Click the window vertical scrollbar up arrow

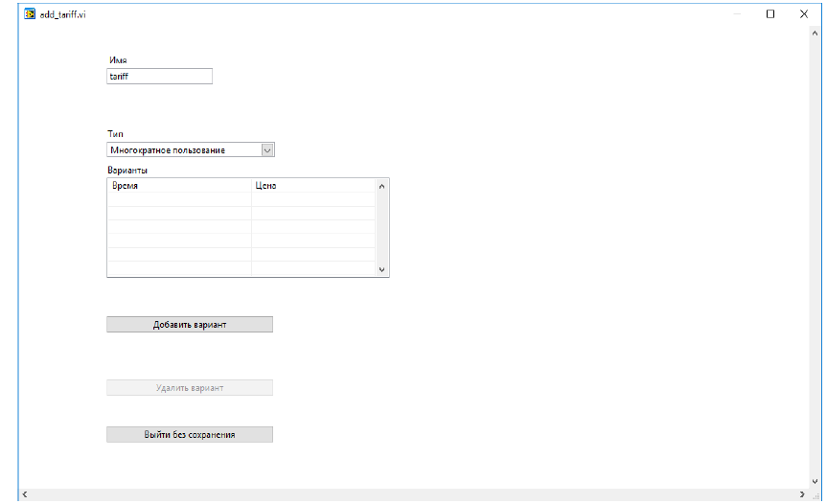pos(815,34)
